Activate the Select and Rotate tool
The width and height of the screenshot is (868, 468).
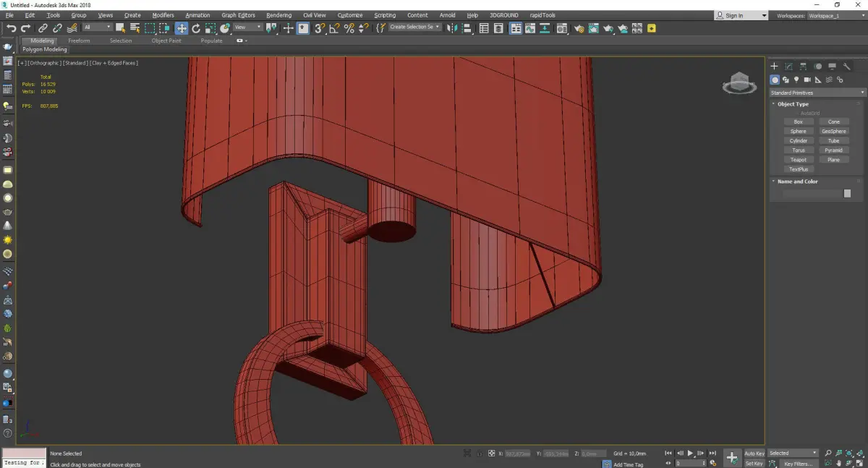(195, 28)
